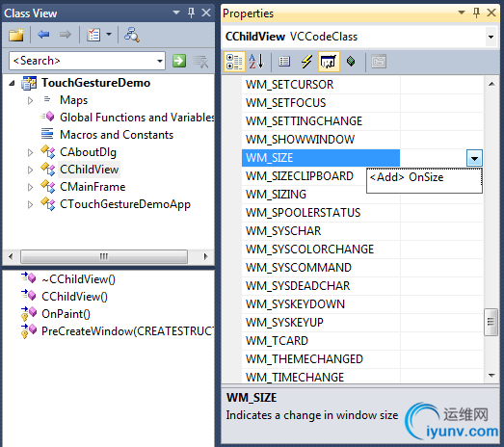504x447 pixels.
Task: Click the Class View scroll right arrow
Action: tap(205, 256)
